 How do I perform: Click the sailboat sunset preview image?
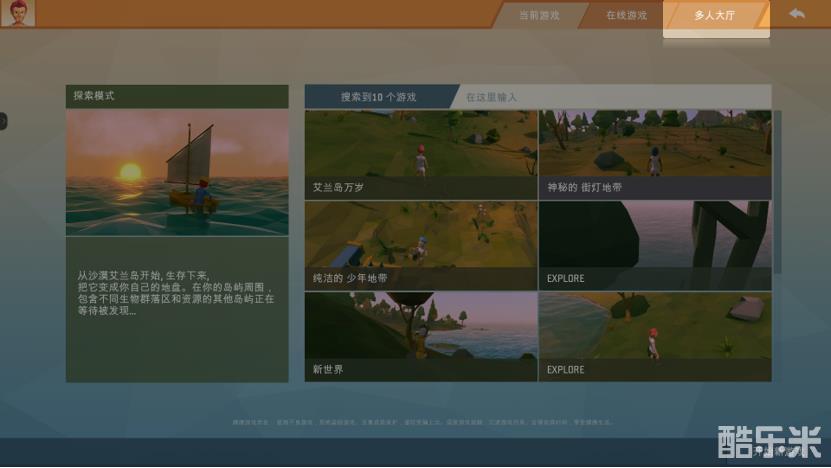(177, 172)
